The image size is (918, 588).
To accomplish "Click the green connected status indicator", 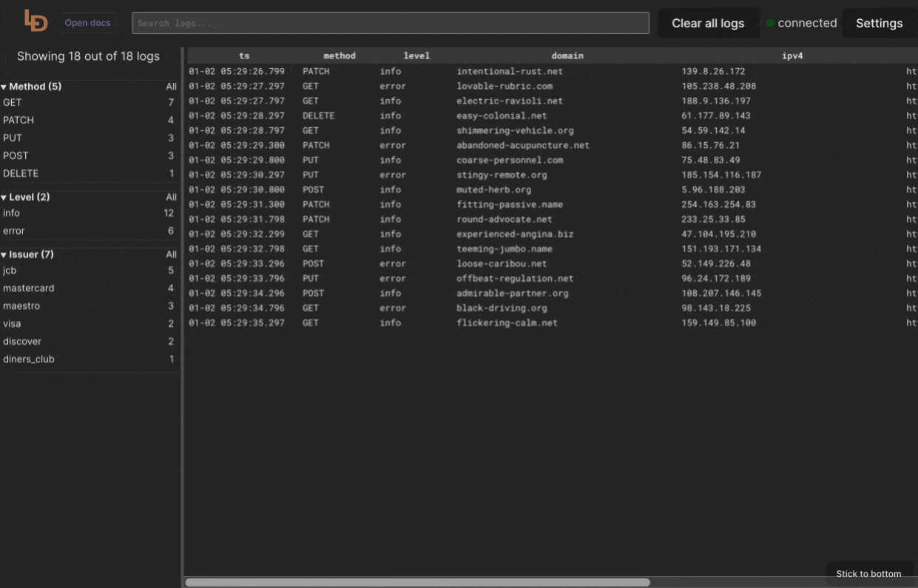I will pos(770,23).
